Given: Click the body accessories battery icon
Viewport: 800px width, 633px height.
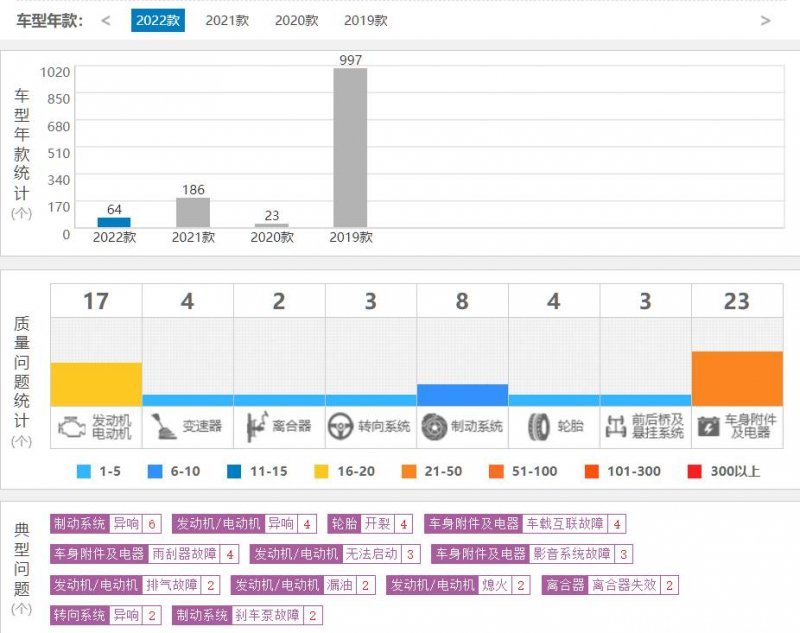Looking at the screenshot, I should 707,426.
